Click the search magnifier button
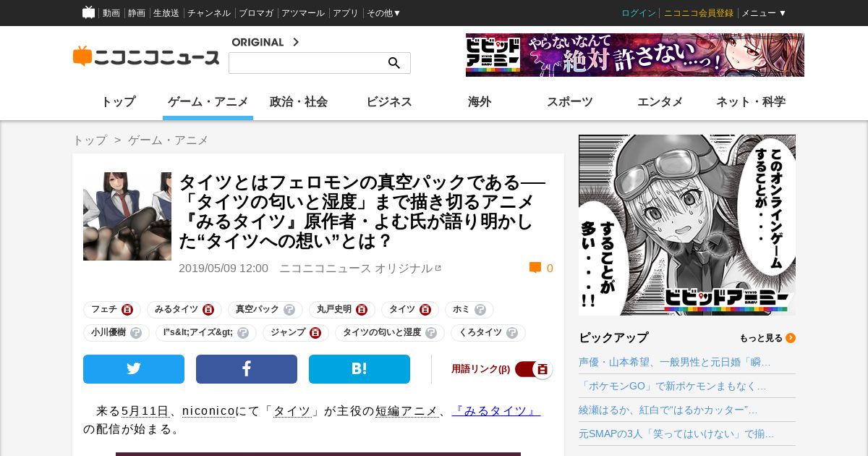The height and width of the screenshot is (456, 868). click(x=394, y=63)
